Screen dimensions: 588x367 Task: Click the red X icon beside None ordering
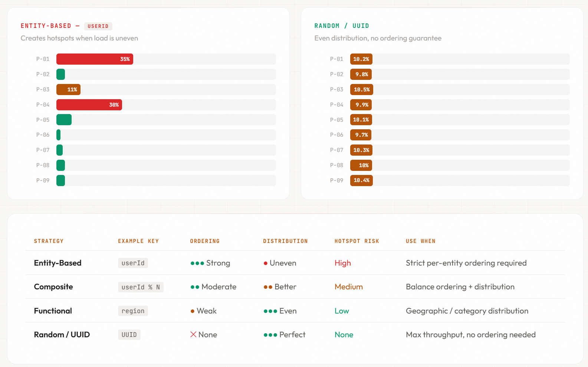tap(193, 335)
